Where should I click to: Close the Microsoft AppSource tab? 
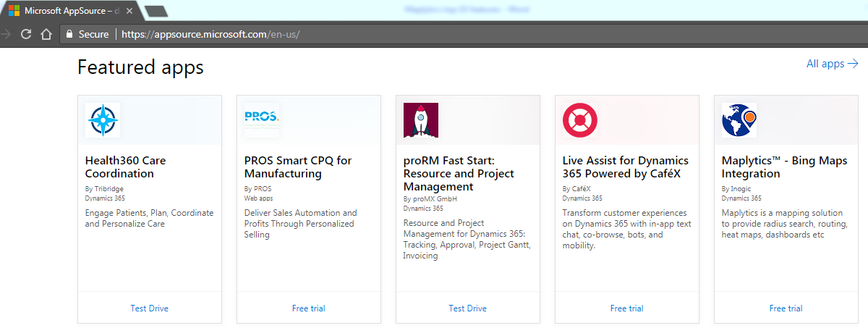[x=130, y=11]
